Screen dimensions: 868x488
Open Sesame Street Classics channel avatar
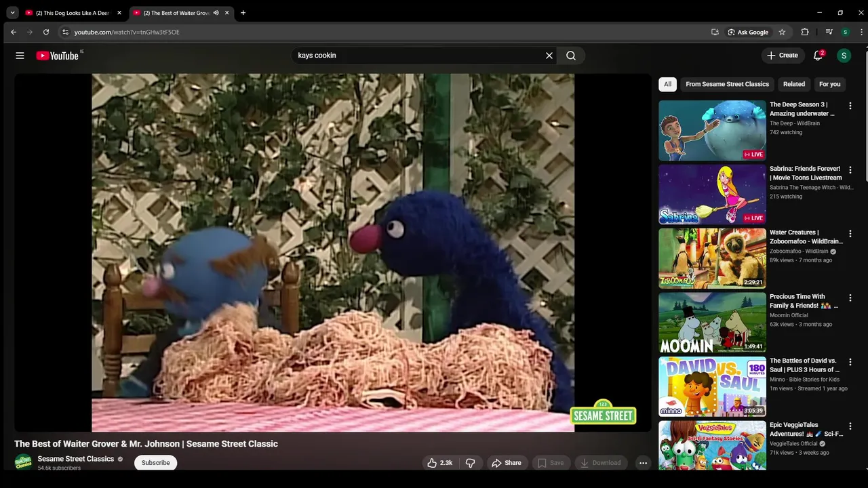coord(24,462)
